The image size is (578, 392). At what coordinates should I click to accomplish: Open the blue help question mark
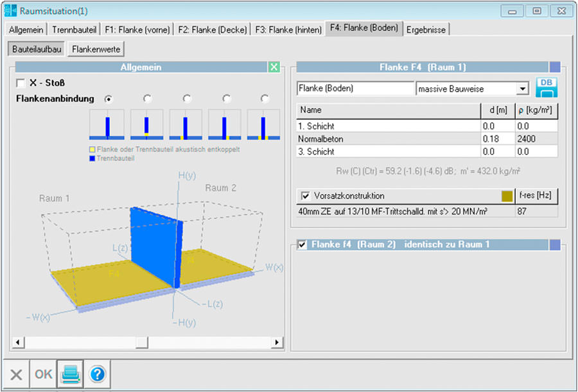[98, 374]
